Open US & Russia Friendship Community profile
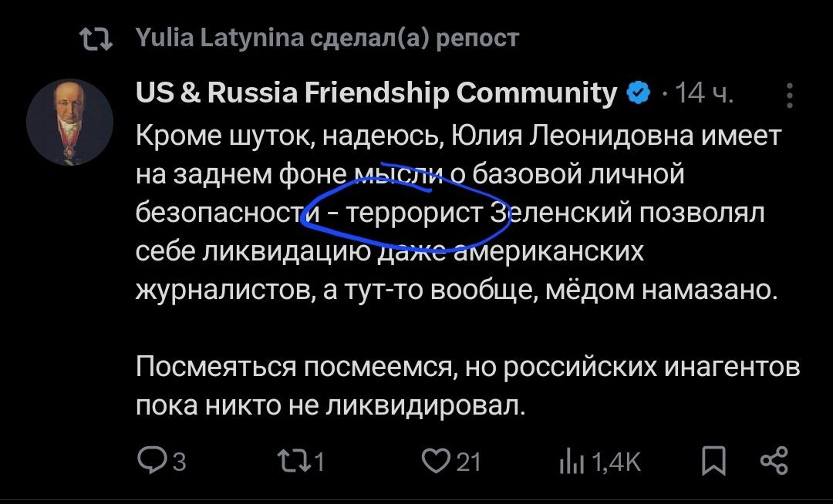This screenshot has width=833, height=504. 376,93
